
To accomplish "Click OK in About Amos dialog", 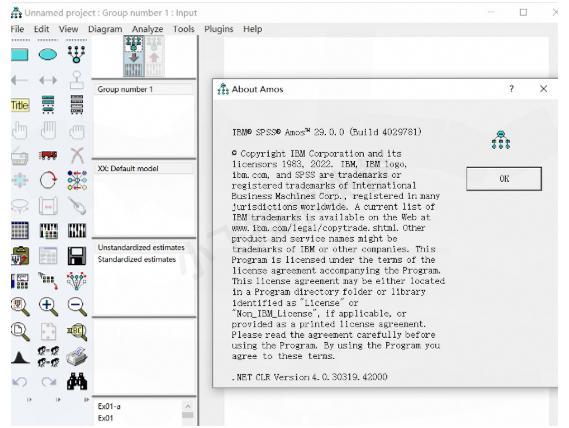I will click(x=504, y=179).
